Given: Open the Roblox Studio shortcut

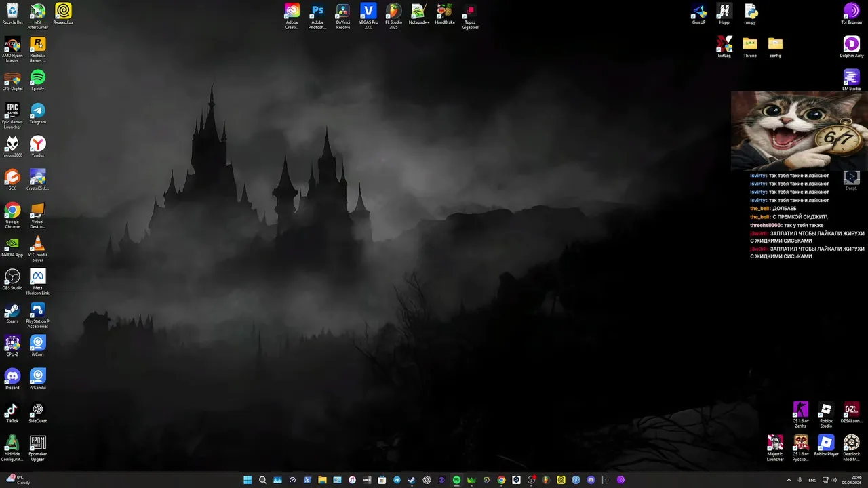Looking at the screenshot, I should pos(826,415).
